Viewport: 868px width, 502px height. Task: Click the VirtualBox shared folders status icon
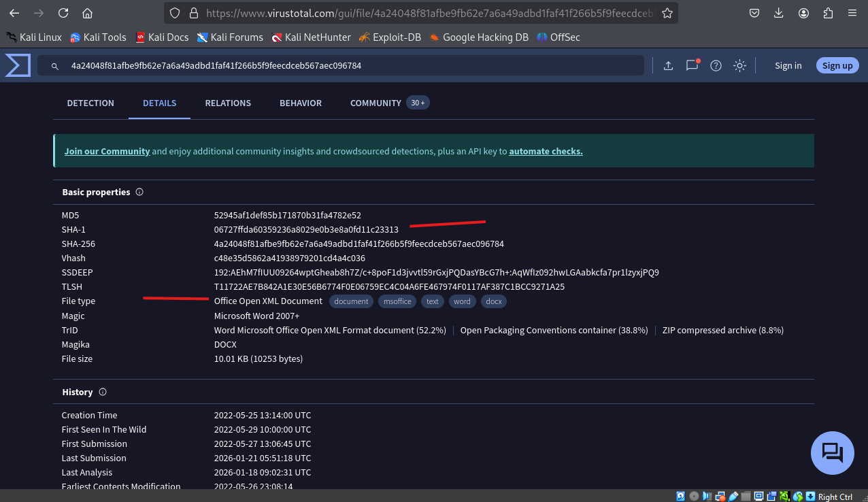pos(746,496)
